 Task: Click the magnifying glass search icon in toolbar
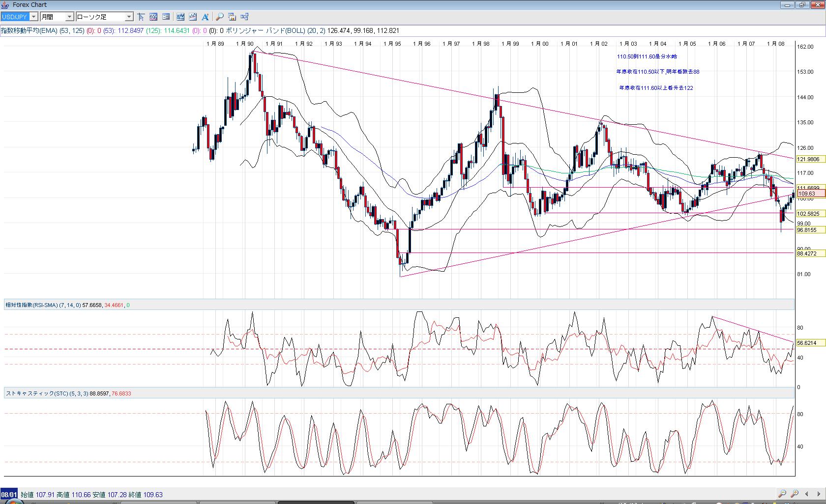(x=220, y=17)
